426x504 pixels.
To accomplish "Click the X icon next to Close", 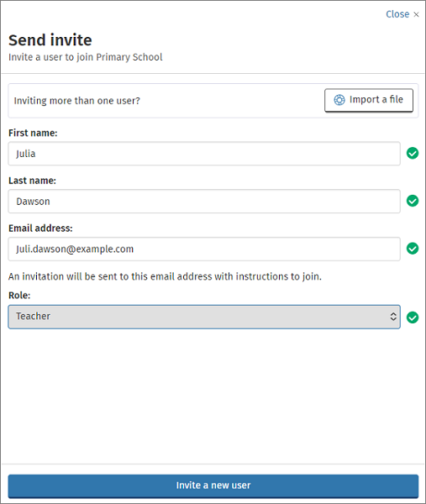I will click(416, 14).
